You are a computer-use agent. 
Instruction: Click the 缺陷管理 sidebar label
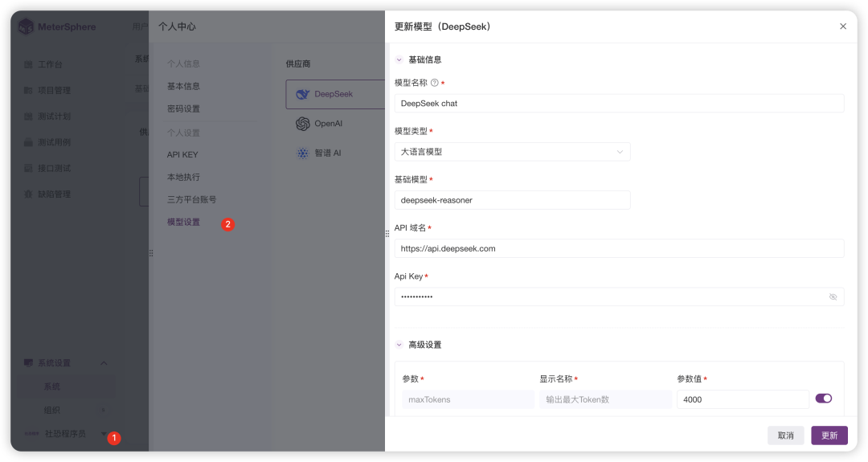55,194
